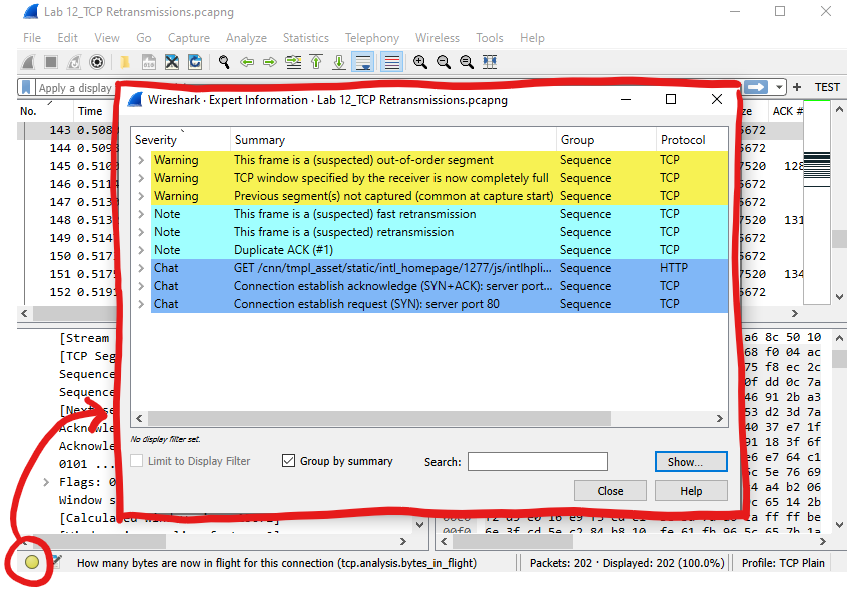Expand the Flags field in packet details
Screen dimensions: 847x589
tap(46, 482)
